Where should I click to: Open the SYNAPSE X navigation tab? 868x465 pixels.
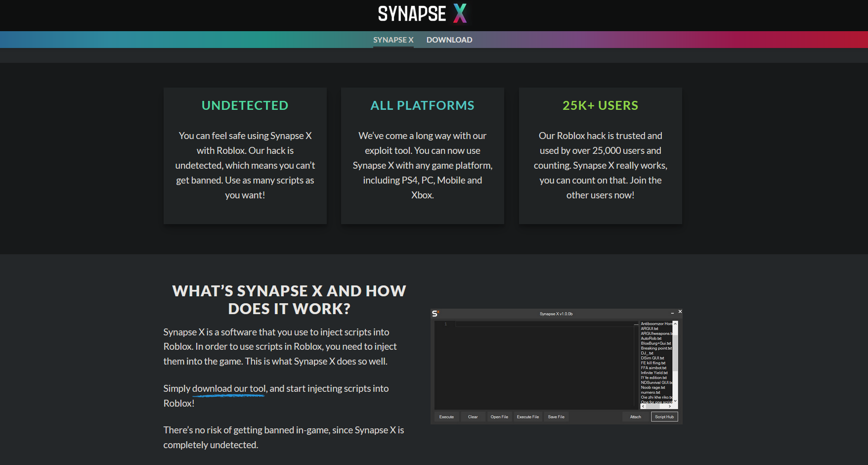point(393,40)
